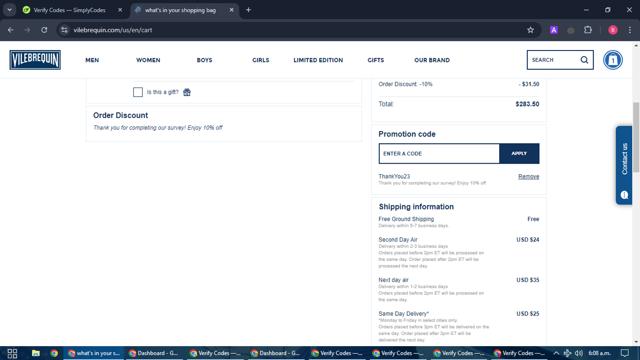Go back to the previous page

[11, 30]
